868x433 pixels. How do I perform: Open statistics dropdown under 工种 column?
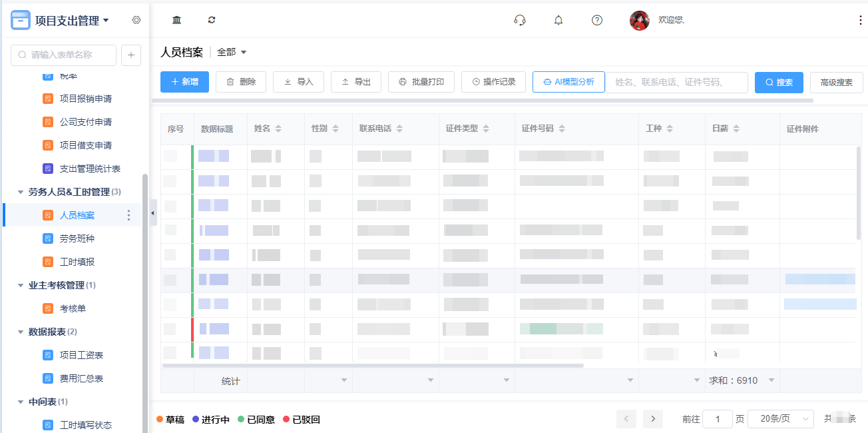(697, 380)
